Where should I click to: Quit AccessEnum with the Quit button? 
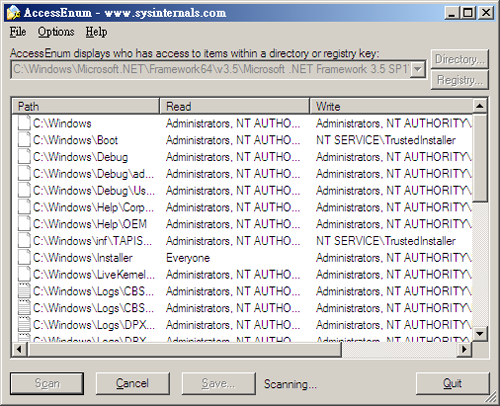(452, 383)
